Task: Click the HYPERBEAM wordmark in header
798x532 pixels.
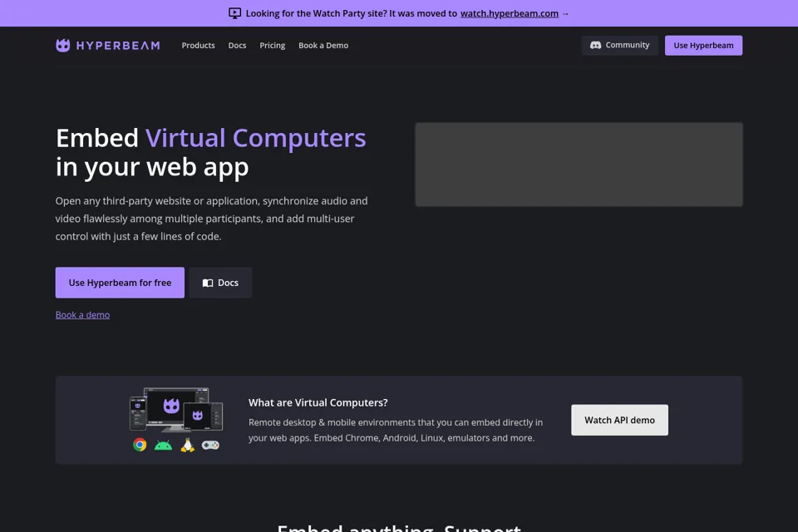Action: [118, 46]
